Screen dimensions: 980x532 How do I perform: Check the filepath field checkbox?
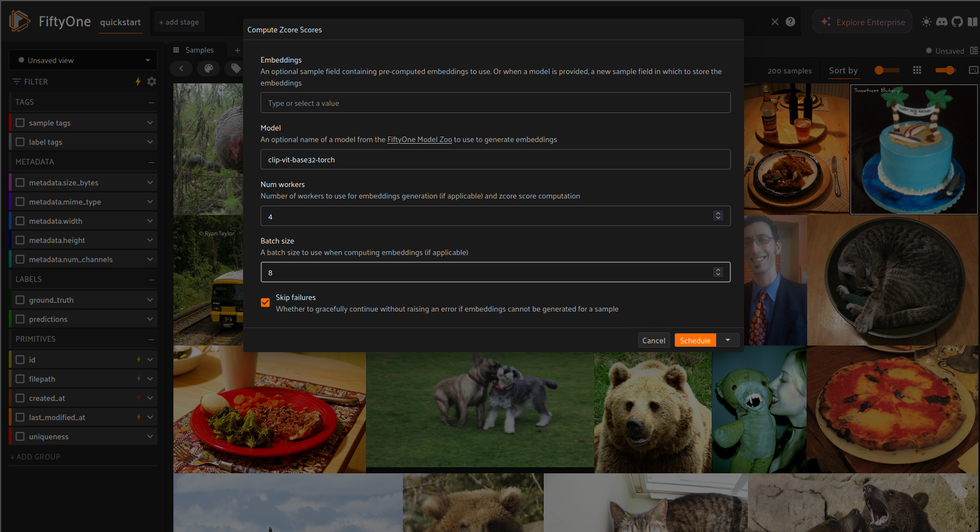[20, 379]
